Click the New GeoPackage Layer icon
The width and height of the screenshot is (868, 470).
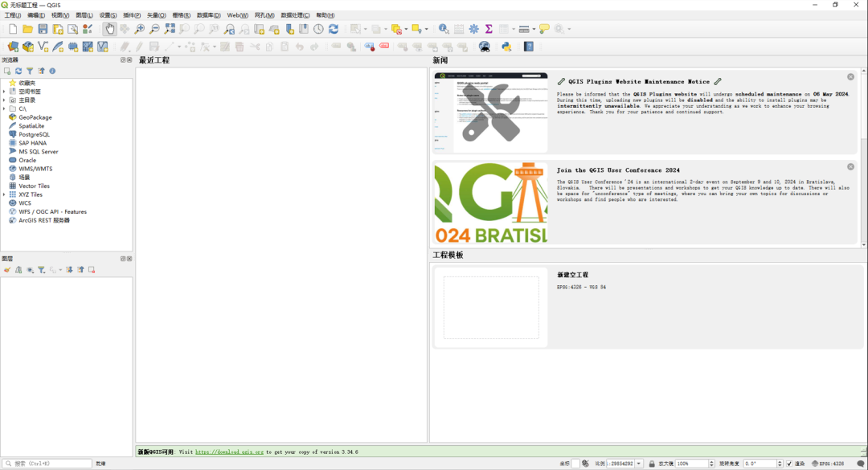pyautogui.click(x=27, y=47)
